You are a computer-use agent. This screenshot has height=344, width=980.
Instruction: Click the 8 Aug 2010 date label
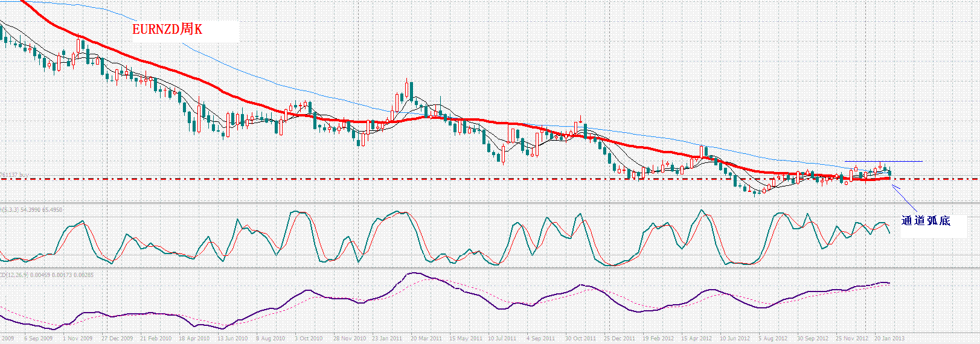[271, 339]
